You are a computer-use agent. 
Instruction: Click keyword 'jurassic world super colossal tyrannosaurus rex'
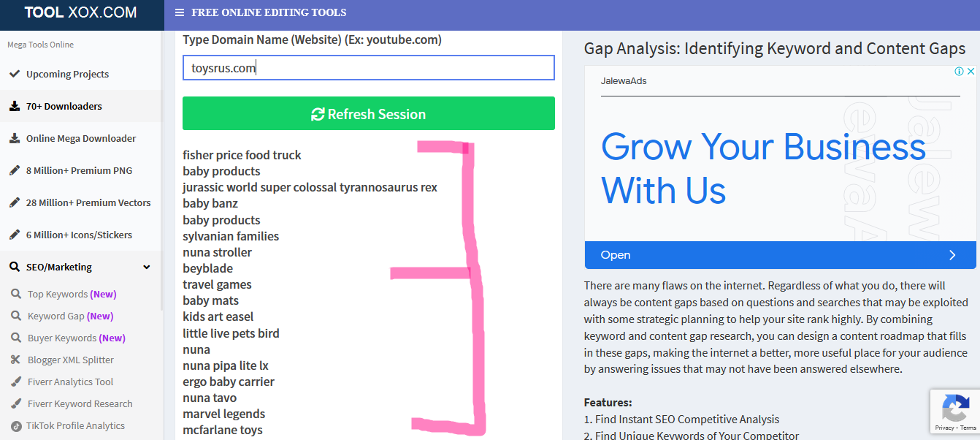pos(310,187)
